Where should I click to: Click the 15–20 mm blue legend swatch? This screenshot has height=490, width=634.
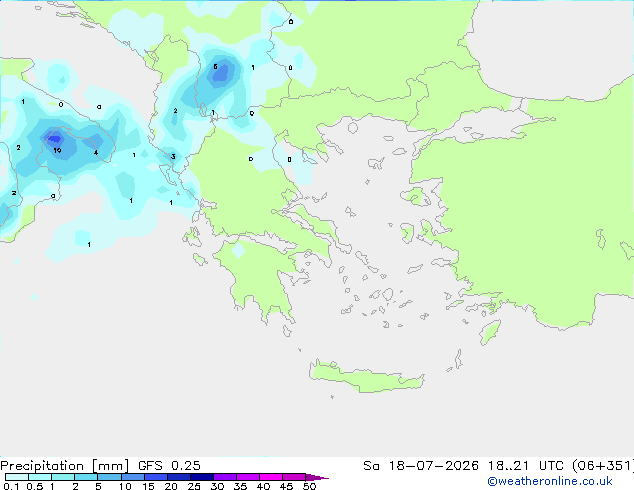pyautogui.click(x=156, y=477)
